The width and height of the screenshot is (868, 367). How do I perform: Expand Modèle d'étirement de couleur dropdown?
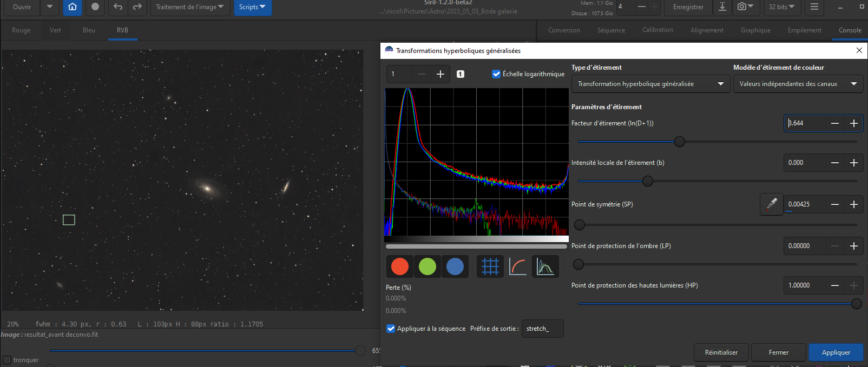[798, 84]
